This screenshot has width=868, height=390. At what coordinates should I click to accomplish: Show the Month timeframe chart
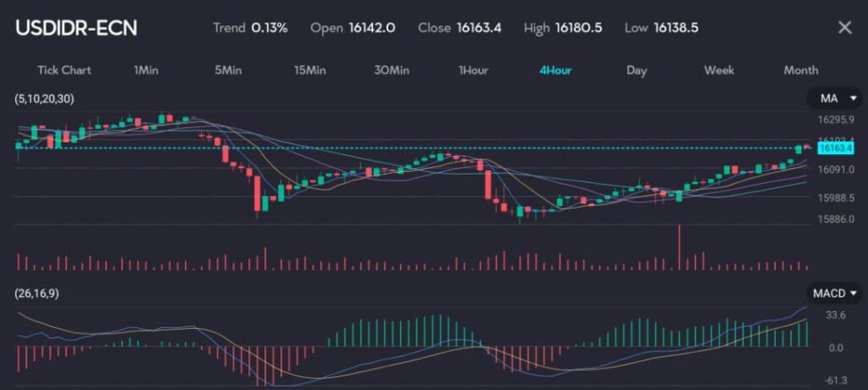pyautogui.click(x=801, y=70)
